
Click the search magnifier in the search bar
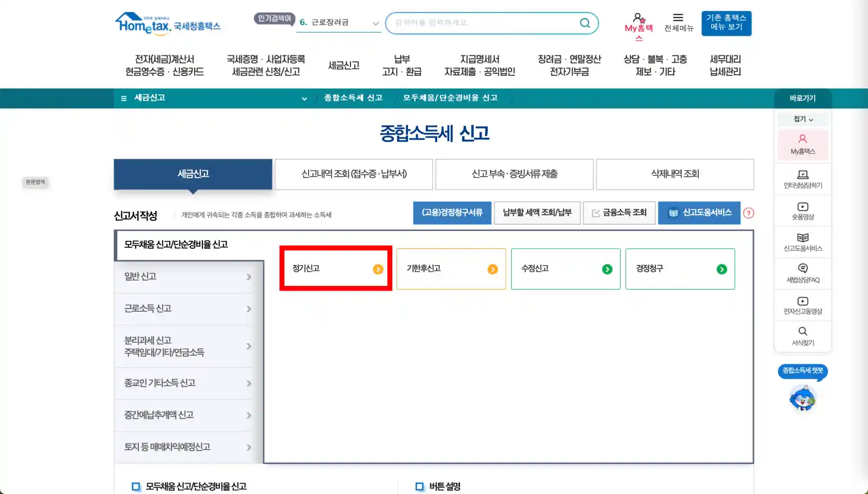point(584,23)
